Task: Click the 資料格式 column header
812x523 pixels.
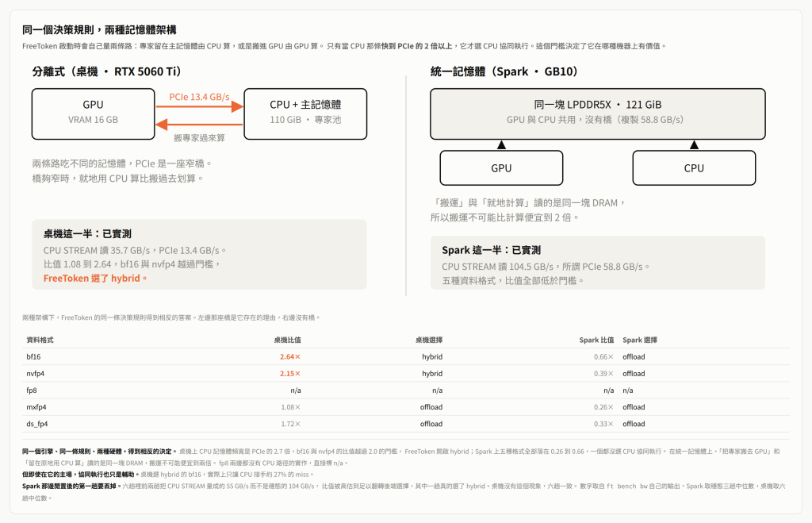Action: 40,340
